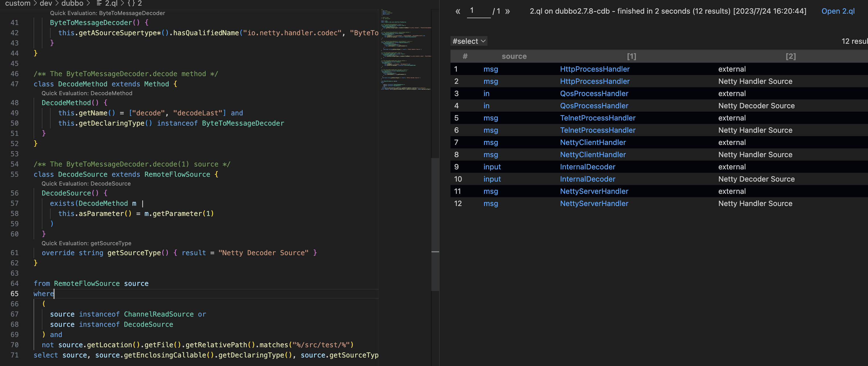Open NettyClientHandler link in row 7
Viewport: 868px width, 366px height.
(593, 142)
